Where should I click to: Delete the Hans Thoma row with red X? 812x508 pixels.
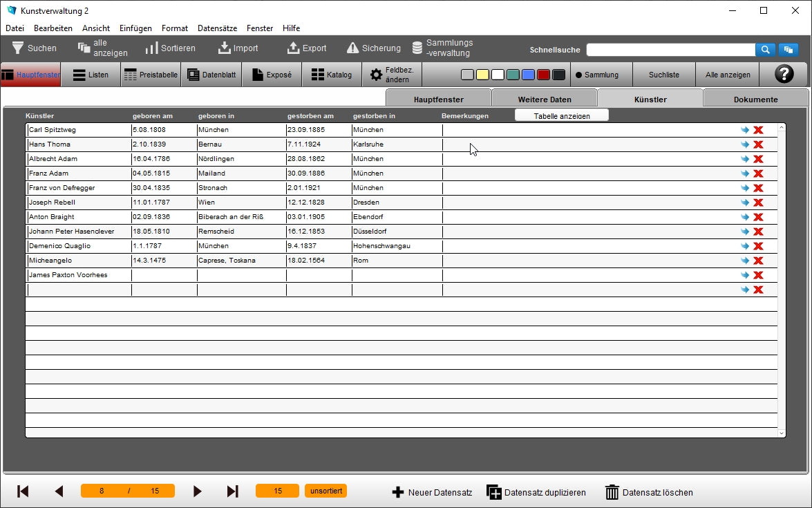758,144
